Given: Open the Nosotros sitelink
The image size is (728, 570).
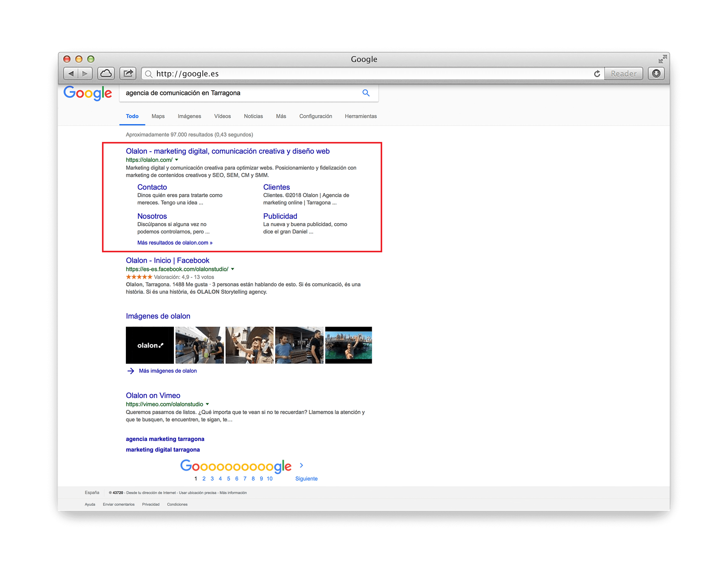Looking at the screenshot, I should (x=152, y=216).
